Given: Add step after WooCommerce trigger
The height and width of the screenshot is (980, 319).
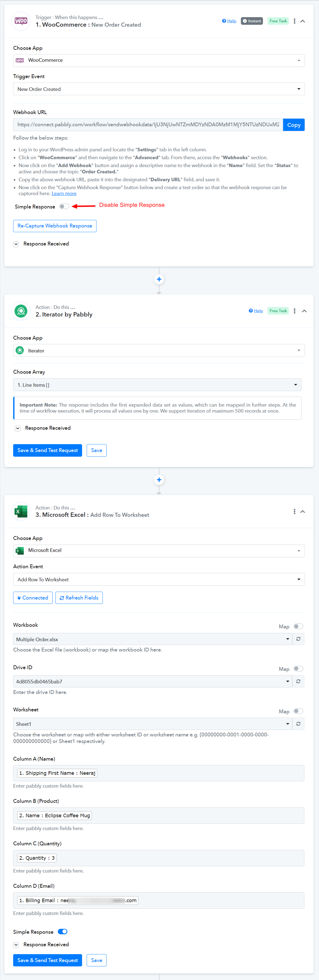Looking at the screenshot, I should click(x=159, y=279).
